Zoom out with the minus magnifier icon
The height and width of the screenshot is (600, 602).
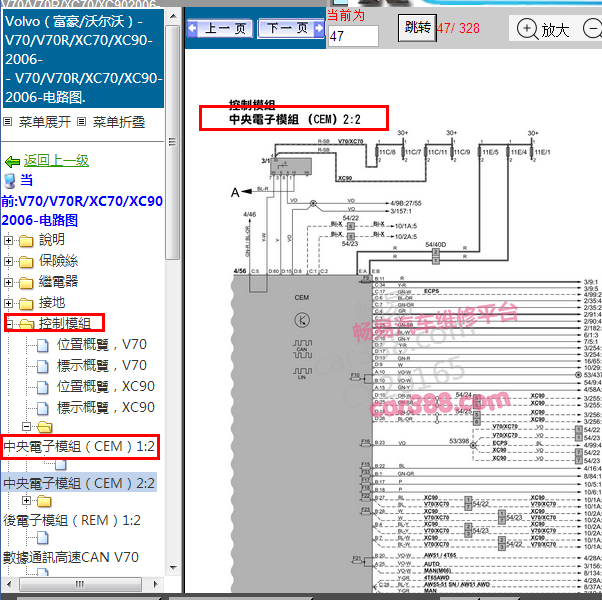click(x=592, y=29)
